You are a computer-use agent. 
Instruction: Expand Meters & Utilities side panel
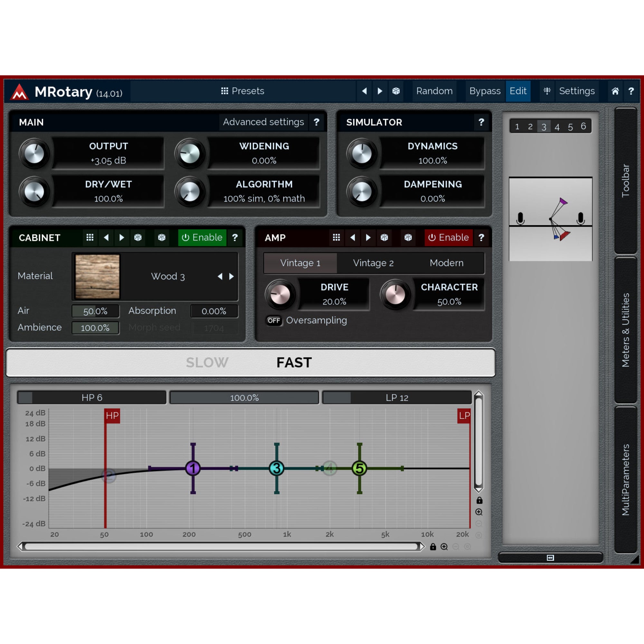pos(626,330)
